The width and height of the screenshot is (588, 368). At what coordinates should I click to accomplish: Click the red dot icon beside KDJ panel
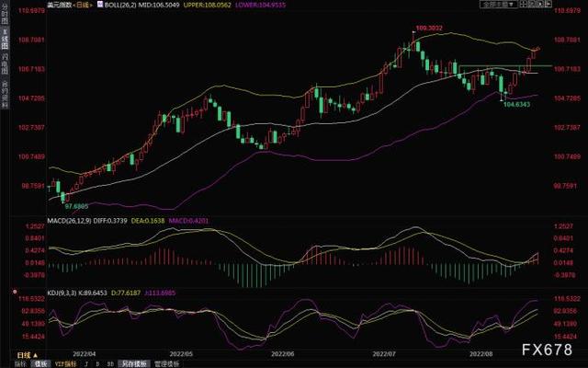pyautogui.click(x=15, y=292)
